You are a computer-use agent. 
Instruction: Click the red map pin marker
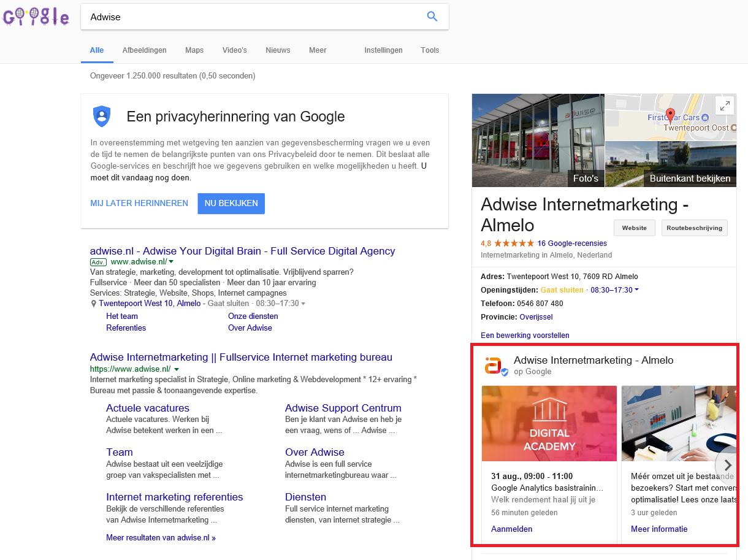click(670, 115)
